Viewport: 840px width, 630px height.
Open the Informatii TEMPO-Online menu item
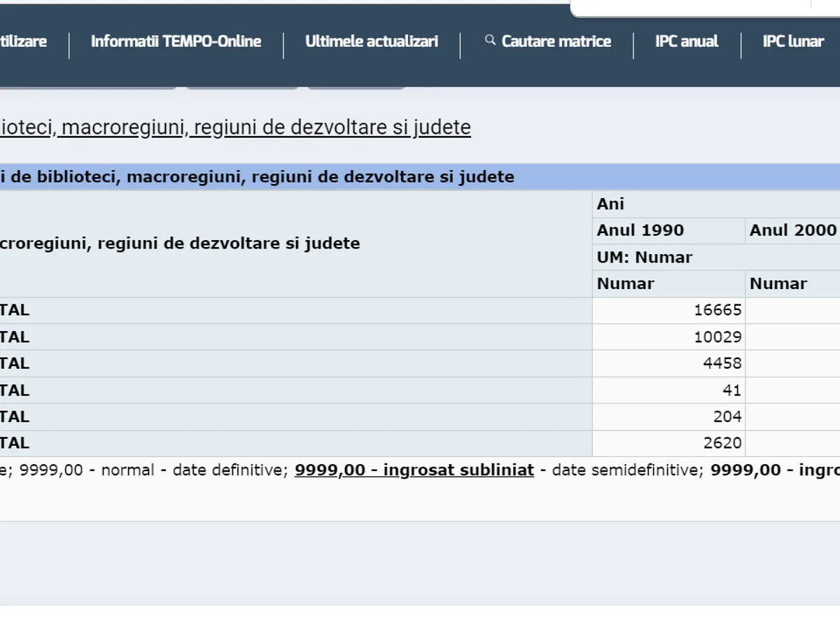176,41
